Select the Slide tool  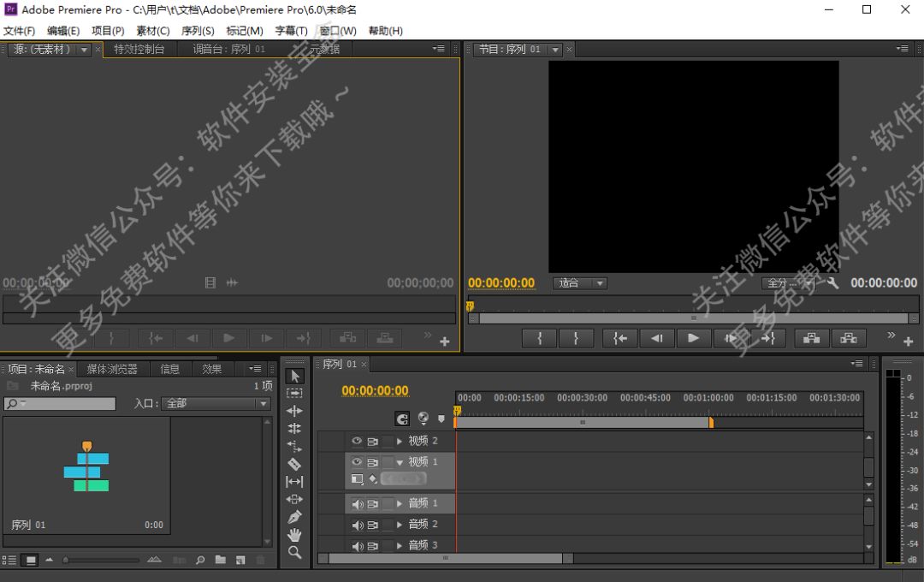pyautogui.click(x=294, y=499)
